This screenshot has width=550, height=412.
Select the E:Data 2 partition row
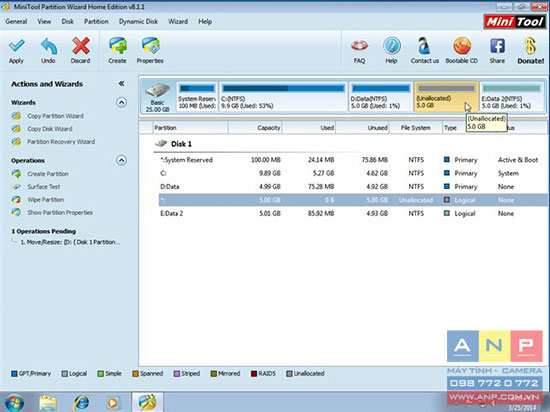[353, 213]
